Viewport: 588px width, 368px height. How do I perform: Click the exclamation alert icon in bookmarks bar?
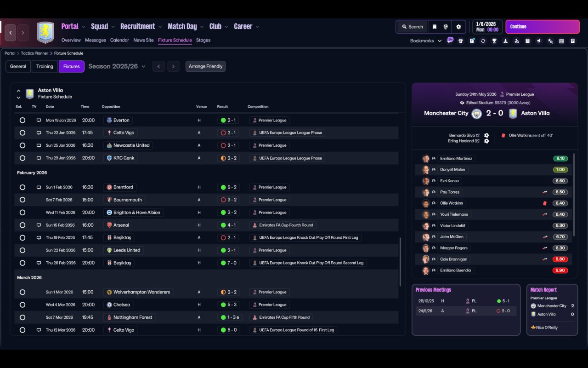click(x=472, y=41)
